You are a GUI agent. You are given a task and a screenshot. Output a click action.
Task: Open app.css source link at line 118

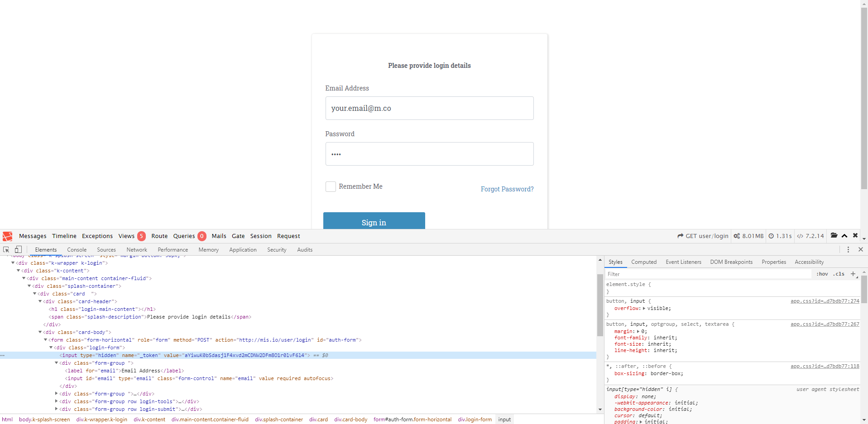pos(825,366)
